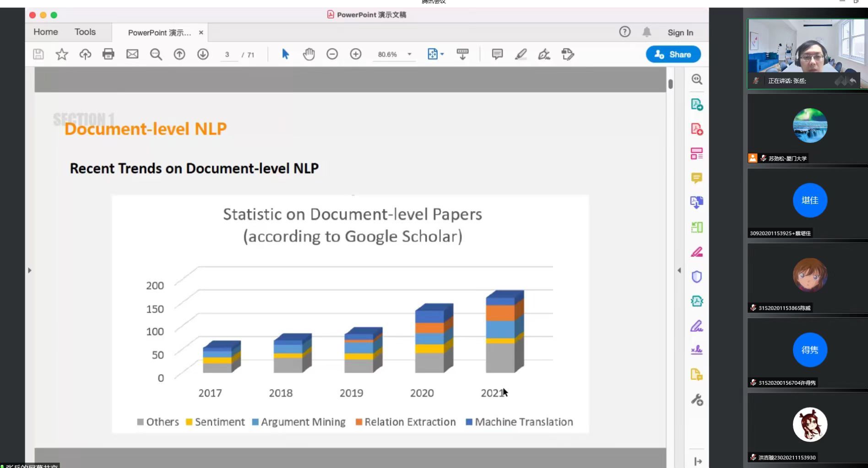Open the zoom percentage dropdown
Image resolution: width=868 pixels, height=468 pixels.
click(409, 54)
